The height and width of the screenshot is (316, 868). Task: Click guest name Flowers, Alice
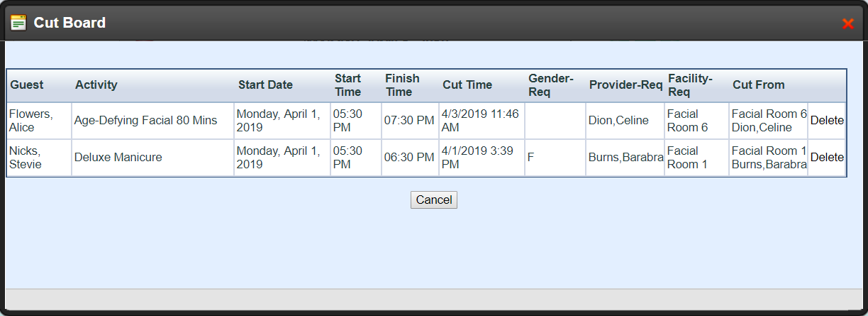coord(31,121)
